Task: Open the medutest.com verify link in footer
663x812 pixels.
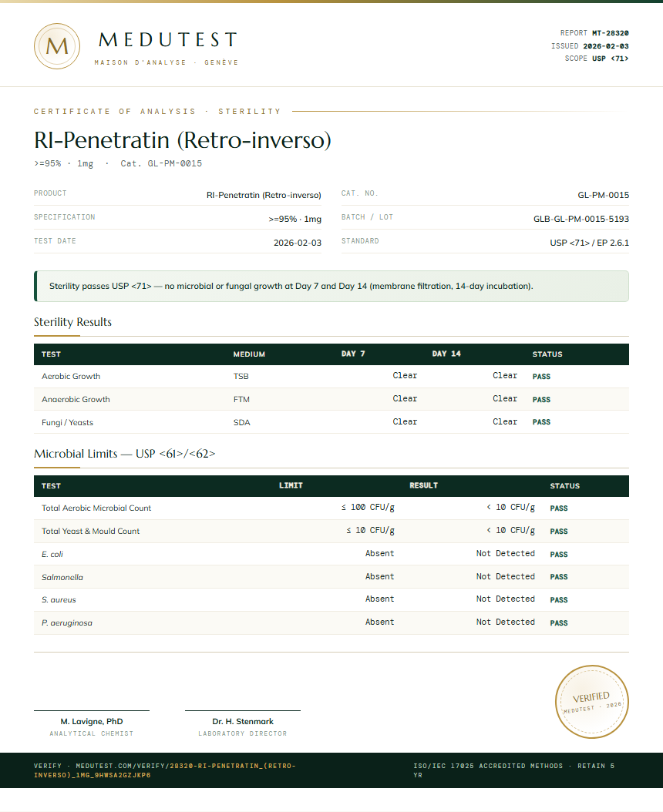Action: pyautogui.click(x=165, y=770)
